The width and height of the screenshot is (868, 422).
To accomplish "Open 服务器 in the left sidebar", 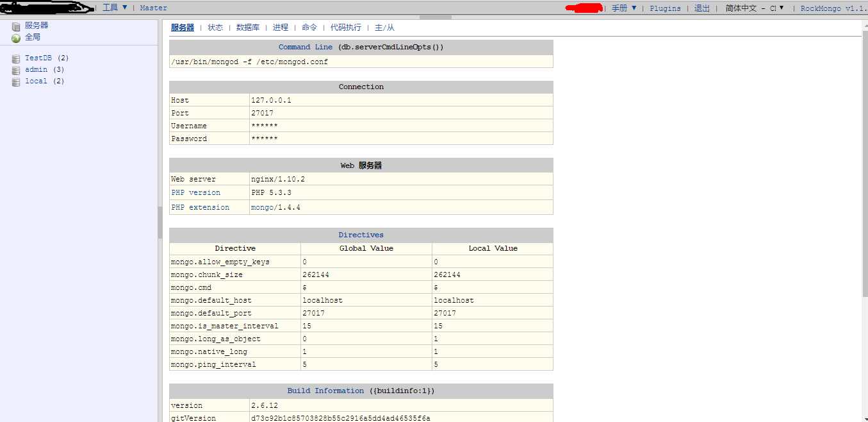I will (x=37, y=26).
